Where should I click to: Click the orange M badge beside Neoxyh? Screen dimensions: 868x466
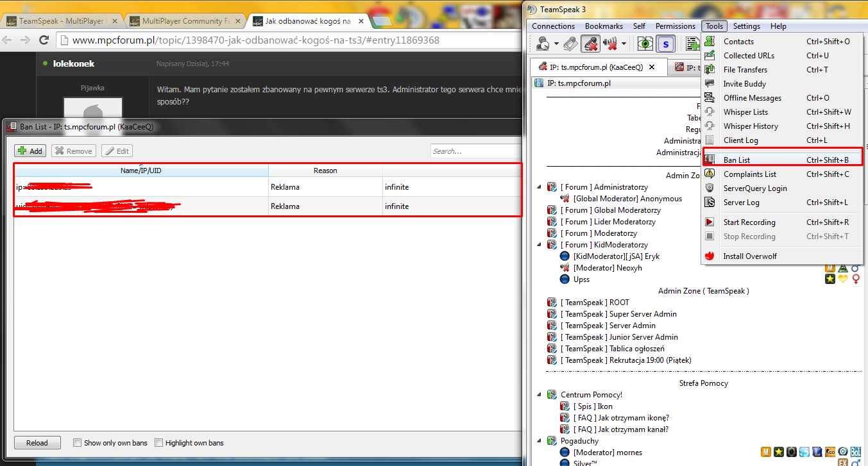coord(830,268)
